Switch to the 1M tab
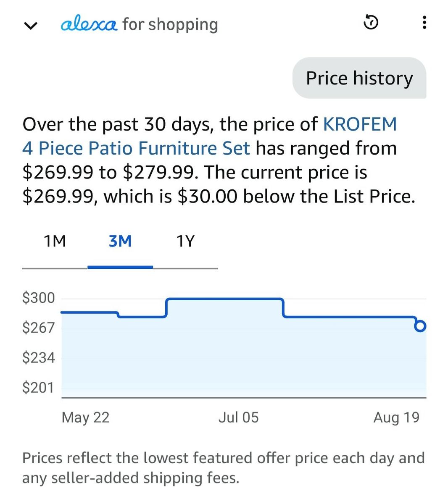Screen dimensions: 448x504 point(55,241)
